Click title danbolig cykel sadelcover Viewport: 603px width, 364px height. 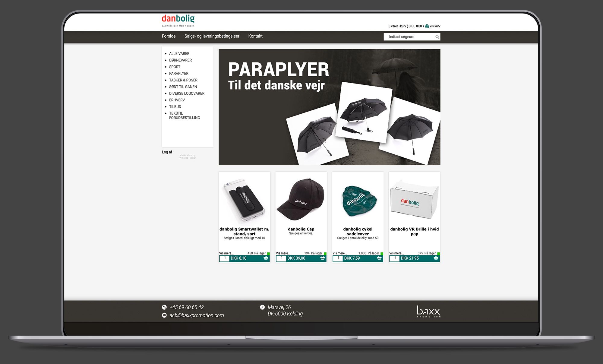[x=358, y=231]
